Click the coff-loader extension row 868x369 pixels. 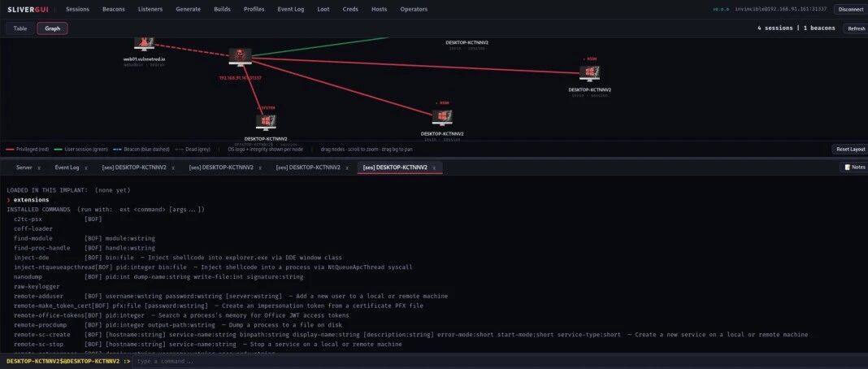point(33,229)
